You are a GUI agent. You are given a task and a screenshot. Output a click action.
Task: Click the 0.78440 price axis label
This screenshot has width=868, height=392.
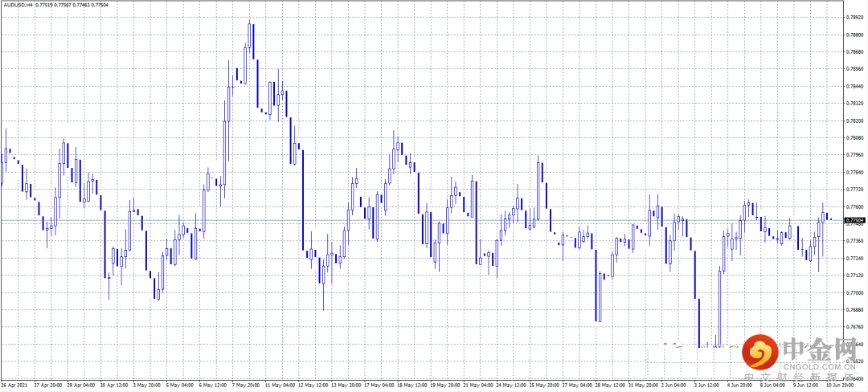(854, 86)
